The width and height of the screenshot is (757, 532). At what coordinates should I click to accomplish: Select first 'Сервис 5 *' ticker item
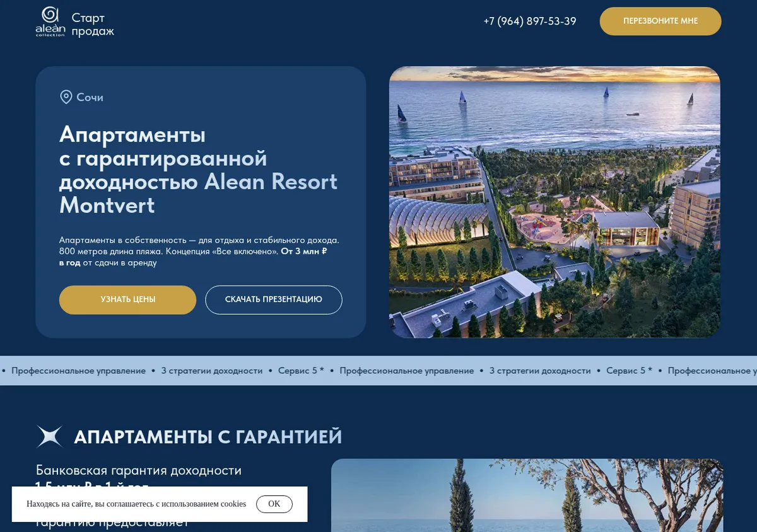301,371
